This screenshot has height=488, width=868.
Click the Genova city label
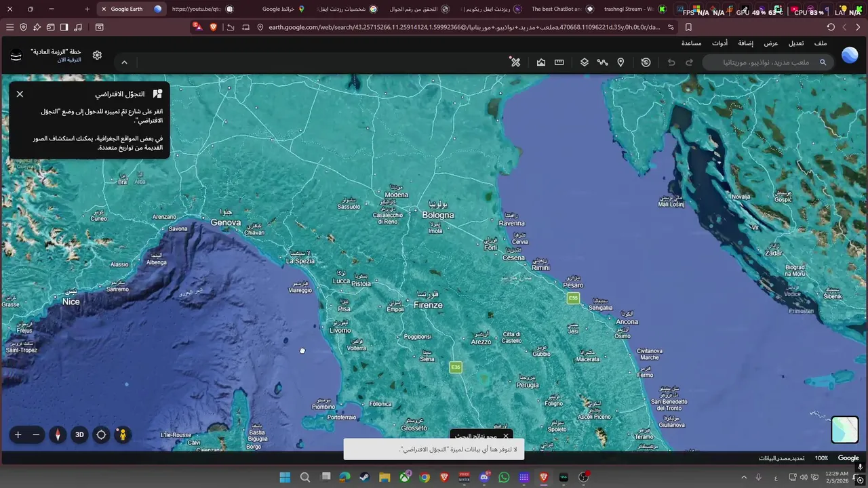click(x=226, y=222)
